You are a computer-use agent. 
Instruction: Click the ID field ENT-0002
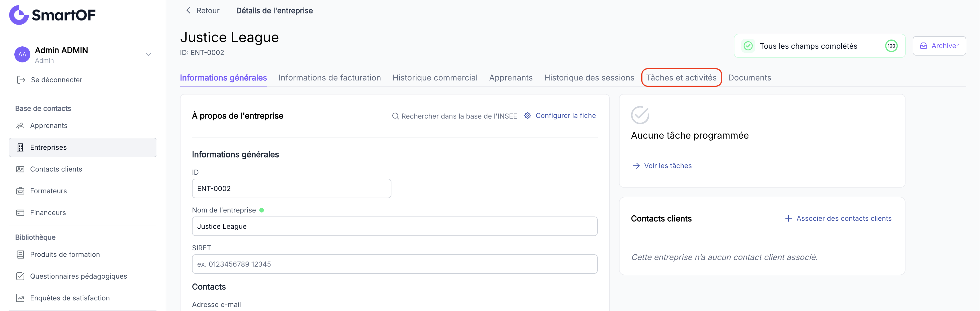(x=291, y=189)
